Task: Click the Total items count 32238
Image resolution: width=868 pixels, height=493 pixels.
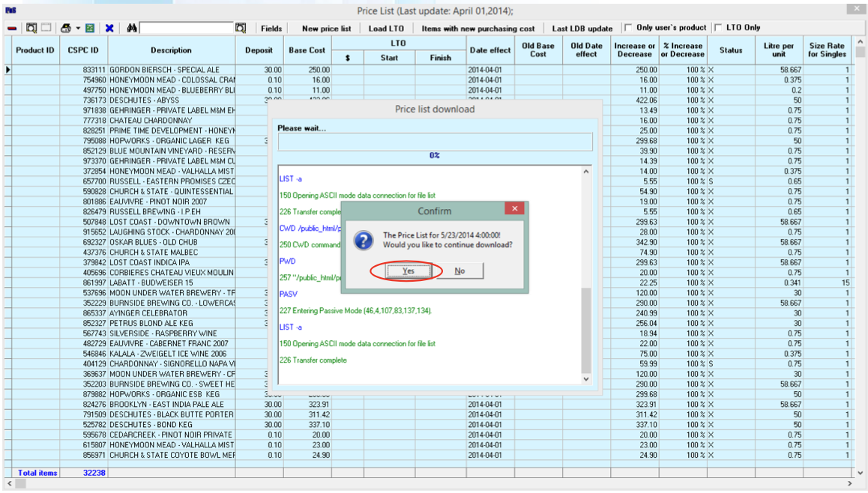Action: tap(94, 473)
